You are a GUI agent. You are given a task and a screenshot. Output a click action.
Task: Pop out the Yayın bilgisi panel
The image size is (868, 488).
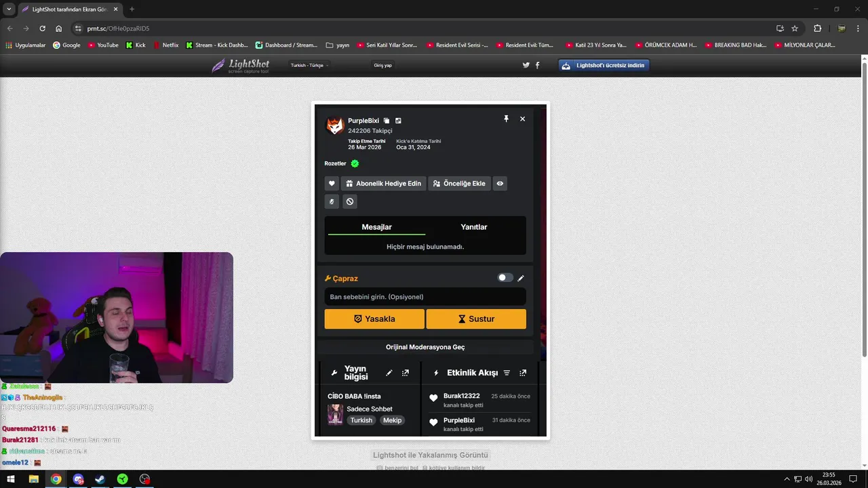tap(406, 373)
